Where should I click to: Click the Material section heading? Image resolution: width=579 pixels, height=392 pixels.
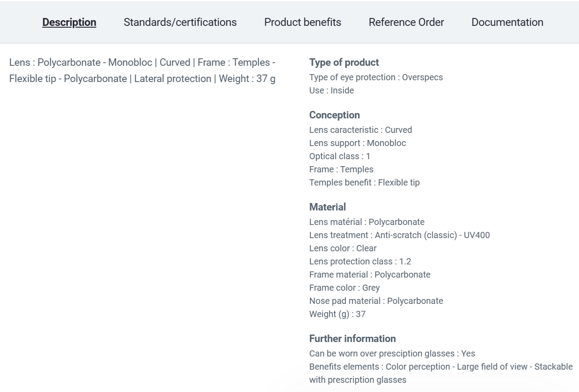(327, 207)
